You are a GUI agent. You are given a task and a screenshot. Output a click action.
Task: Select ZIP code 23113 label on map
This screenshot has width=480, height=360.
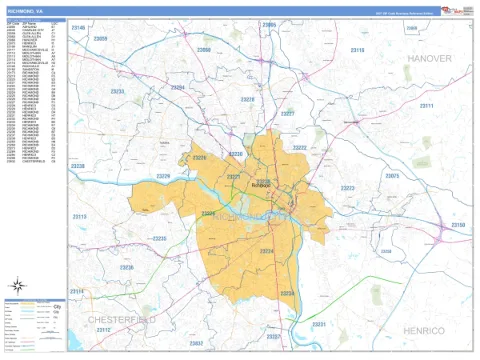[80, 217]
